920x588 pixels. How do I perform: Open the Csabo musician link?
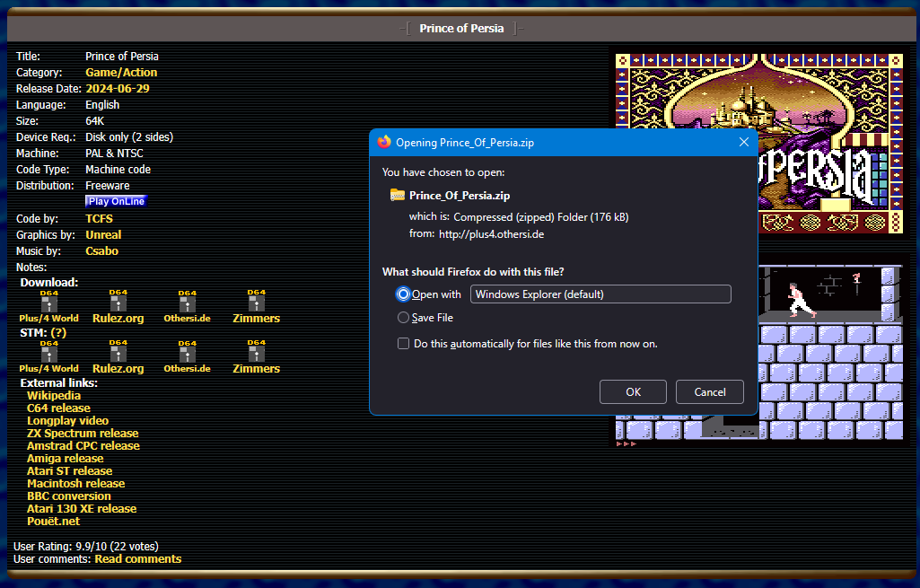(102, 250)
